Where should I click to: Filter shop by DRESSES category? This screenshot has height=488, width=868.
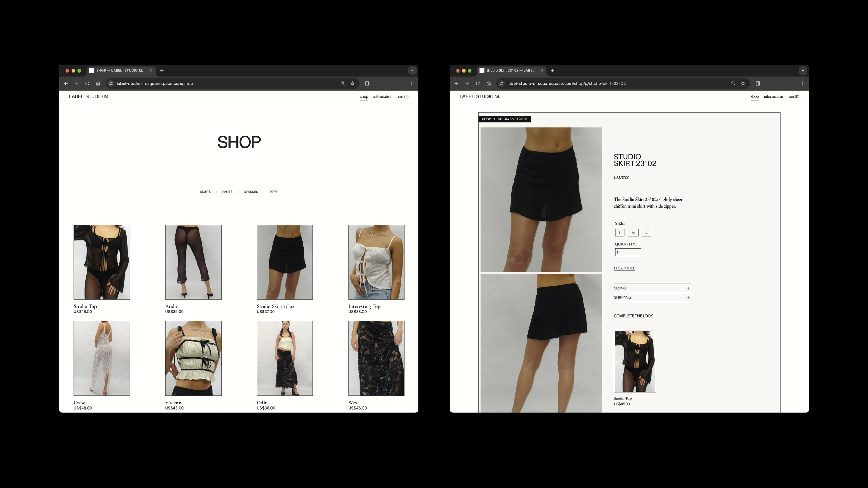tap(251, 192)
